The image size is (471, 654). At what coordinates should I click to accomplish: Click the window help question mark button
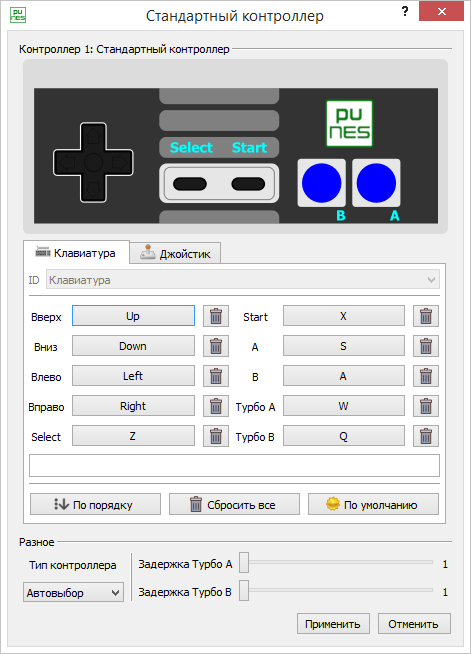point(405,11)
